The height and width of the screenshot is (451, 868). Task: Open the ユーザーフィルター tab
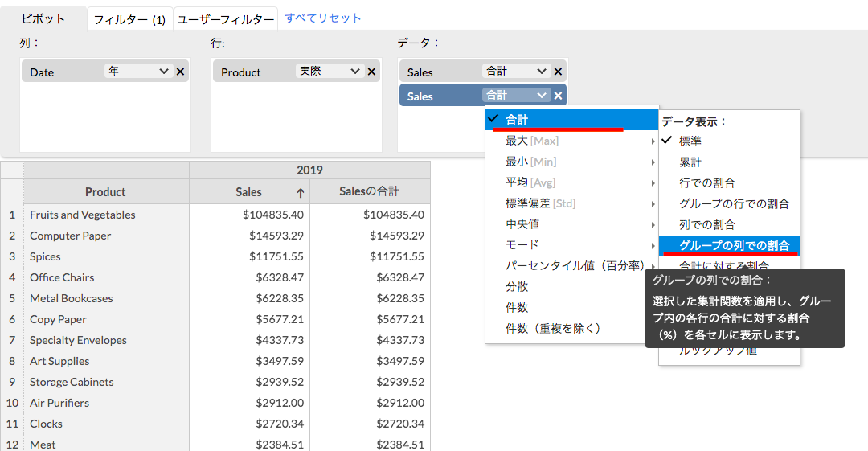click(x=226, y=19)
